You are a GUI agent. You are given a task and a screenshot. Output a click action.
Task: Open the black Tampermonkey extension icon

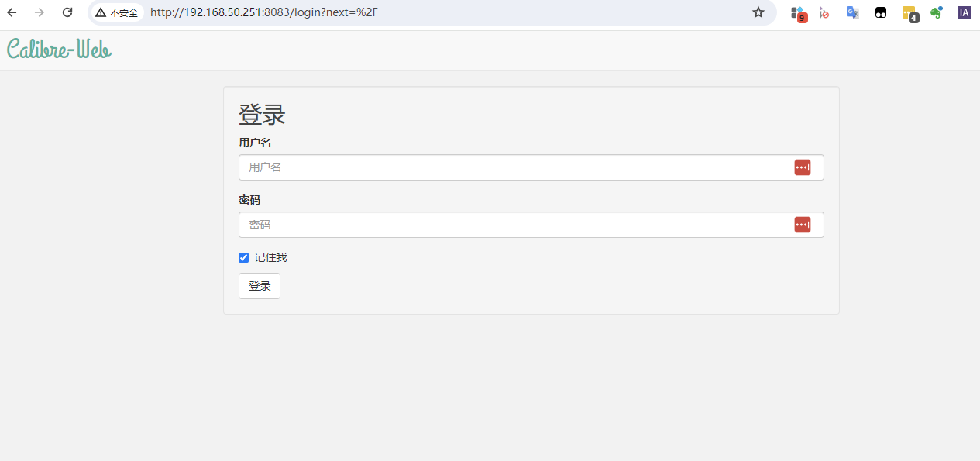881,12
